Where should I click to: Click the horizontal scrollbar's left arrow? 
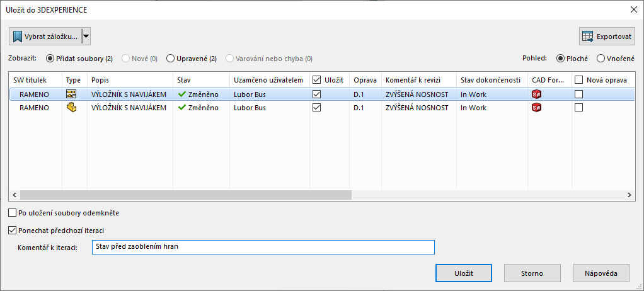(x=14, y=195)
